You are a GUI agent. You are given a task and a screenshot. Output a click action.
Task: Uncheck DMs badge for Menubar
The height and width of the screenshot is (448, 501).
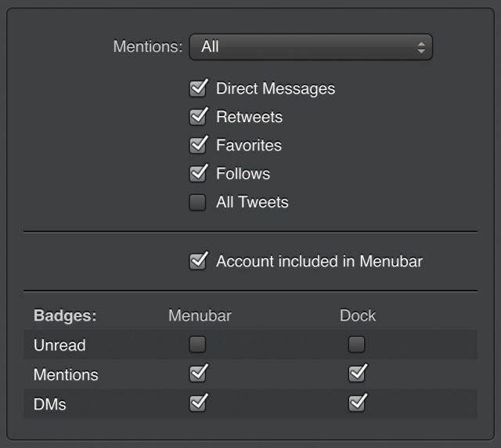198,403
